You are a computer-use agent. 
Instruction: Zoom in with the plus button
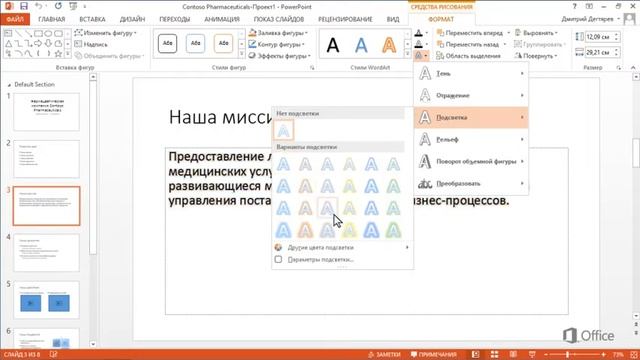point(603,354)
